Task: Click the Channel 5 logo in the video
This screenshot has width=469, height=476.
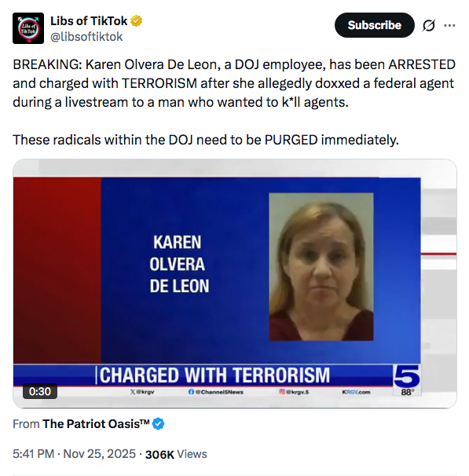Action: pos(407,376)
